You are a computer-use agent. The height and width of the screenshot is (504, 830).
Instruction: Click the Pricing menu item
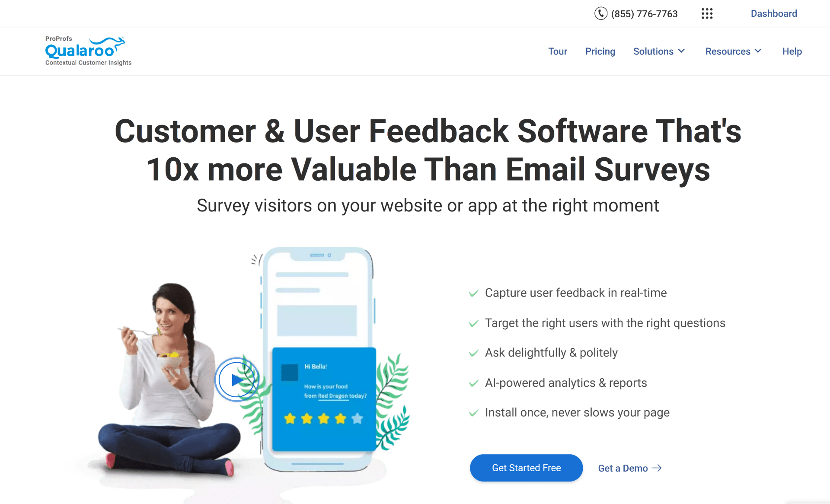coord(600,51)
